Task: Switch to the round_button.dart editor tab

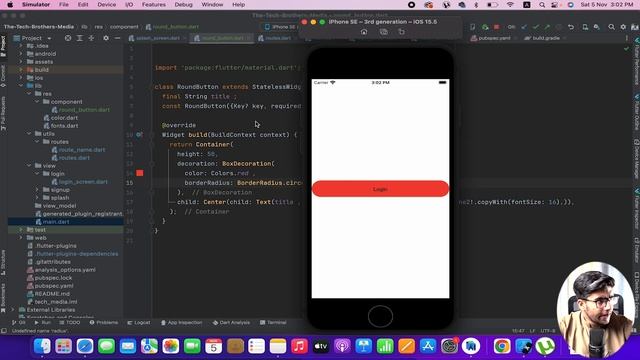Action: coord(222,38)
